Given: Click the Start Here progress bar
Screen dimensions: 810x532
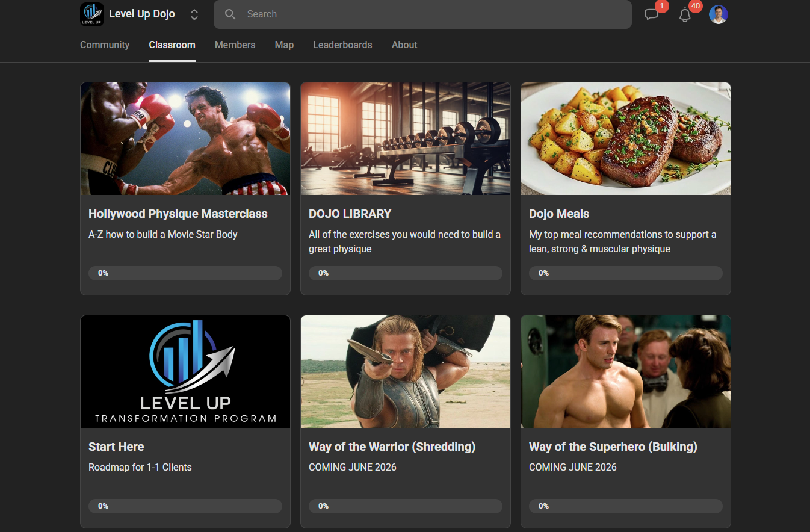Looking at the screenshot, I should (x=185, y=506).
